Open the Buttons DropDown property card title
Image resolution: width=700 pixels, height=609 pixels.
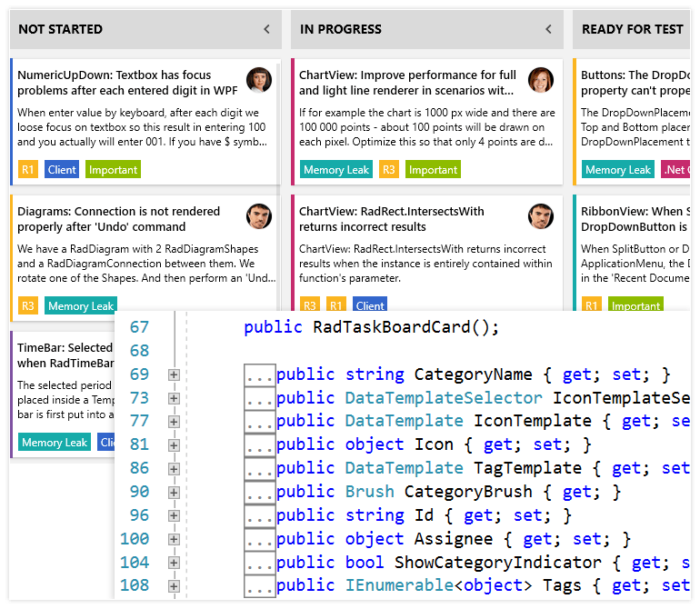[x=635, y=83]
